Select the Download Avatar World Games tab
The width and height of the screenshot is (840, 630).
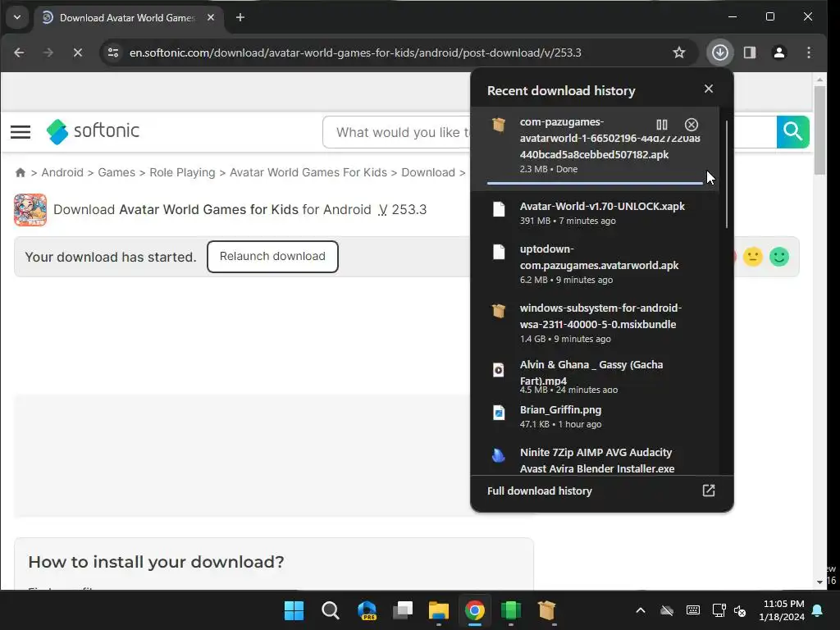(x=127, y=18)
